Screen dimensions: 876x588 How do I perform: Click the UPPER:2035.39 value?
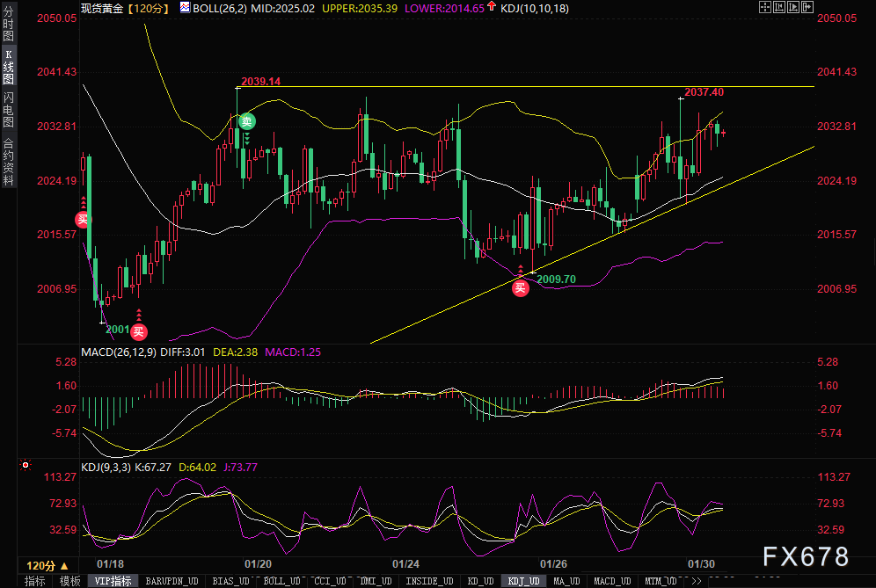tap(360, 9)
